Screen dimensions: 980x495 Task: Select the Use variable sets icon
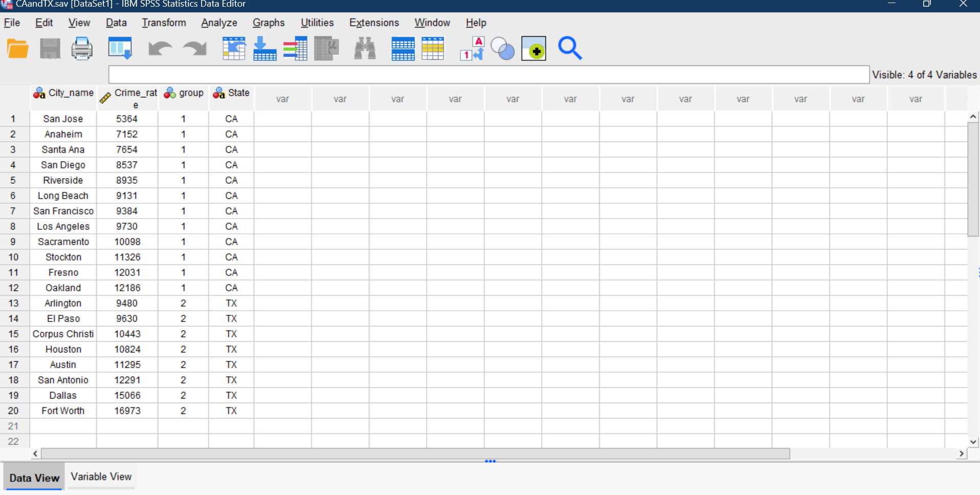click(x=502, y=48)
